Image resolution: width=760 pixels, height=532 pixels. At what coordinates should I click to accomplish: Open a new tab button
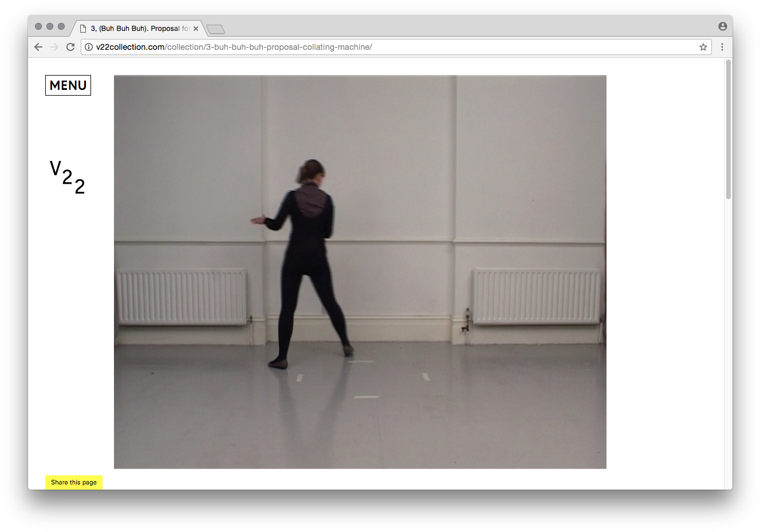pos(215,29)
